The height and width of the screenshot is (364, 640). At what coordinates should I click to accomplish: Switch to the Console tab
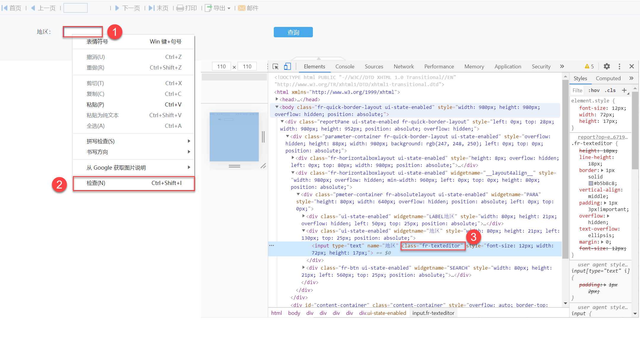tap(345, 67)
